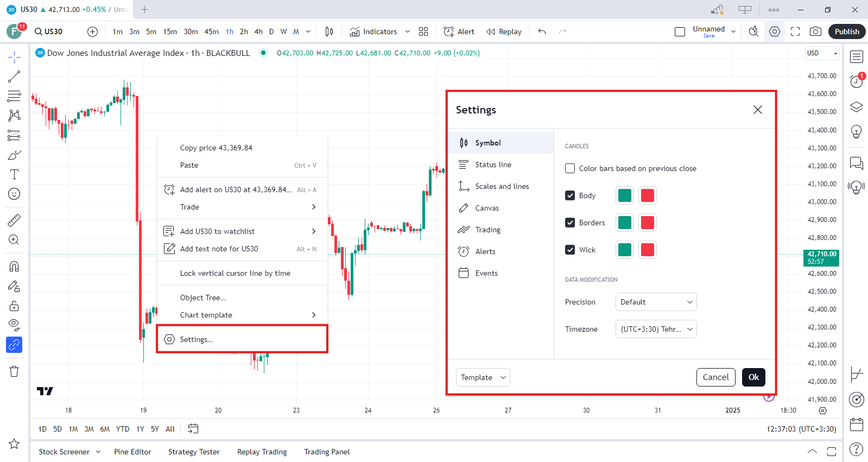
Task: Add symbol to compare with plus icon
Action: (x=93, y=31)
